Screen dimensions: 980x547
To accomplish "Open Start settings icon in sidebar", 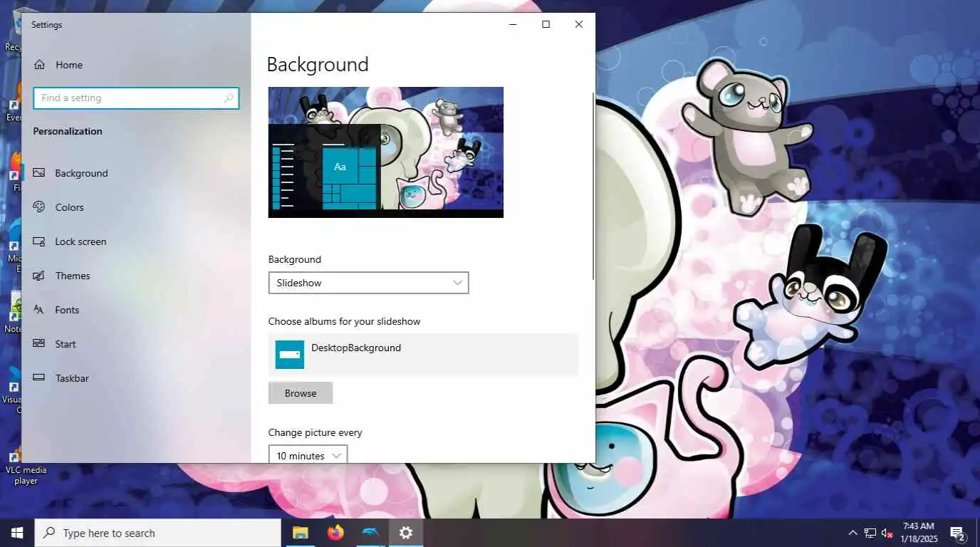I will [x=39, y=344].
